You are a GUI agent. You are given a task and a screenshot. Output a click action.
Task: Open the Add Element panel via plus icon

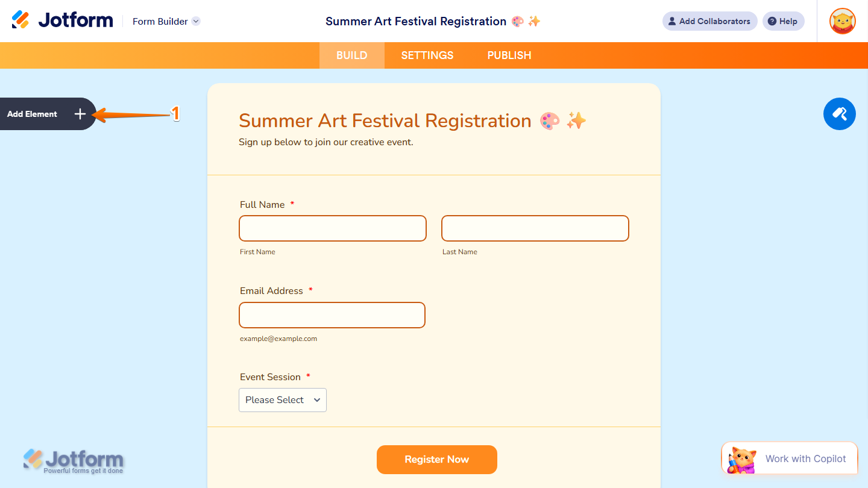(80, 114)
